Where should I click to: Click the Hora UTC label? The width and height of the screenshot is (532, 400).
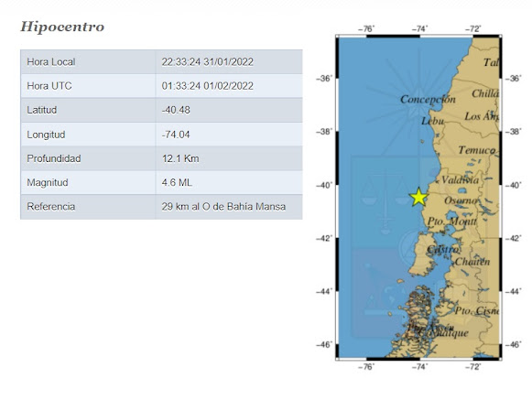click(49, 86)
